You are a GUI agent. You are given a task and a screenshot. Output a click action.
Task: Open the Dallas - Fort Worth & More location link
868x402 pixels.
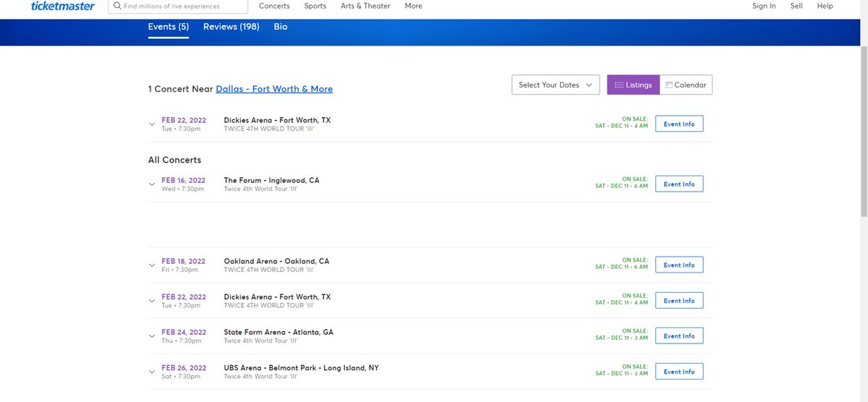[274, 89]
